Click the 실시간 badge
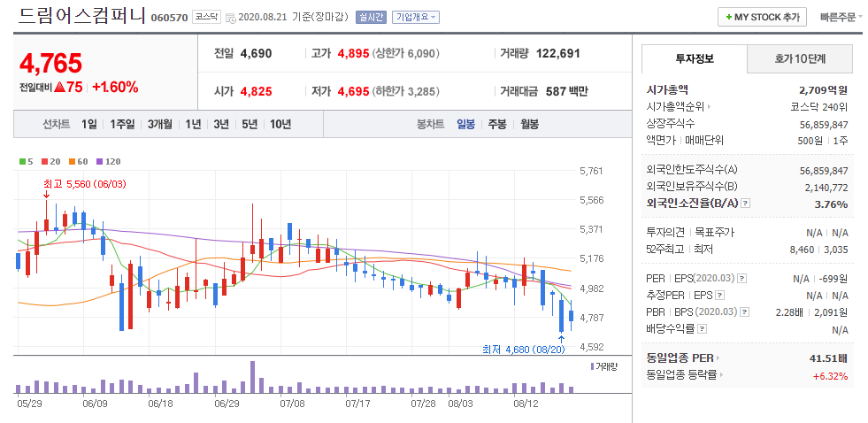Image resolution: width=868 pixels, height=423 pixels. coord(371,17)
